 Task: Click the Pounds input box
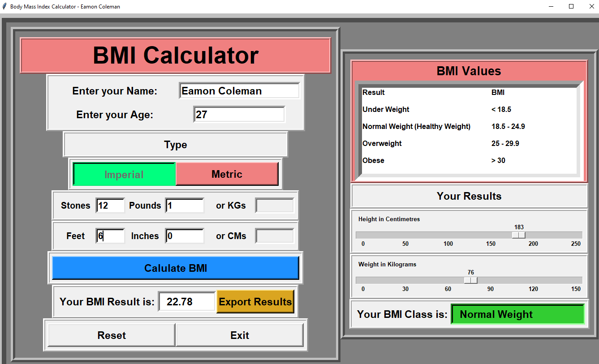pyautogui.click(x=184, y=205)
